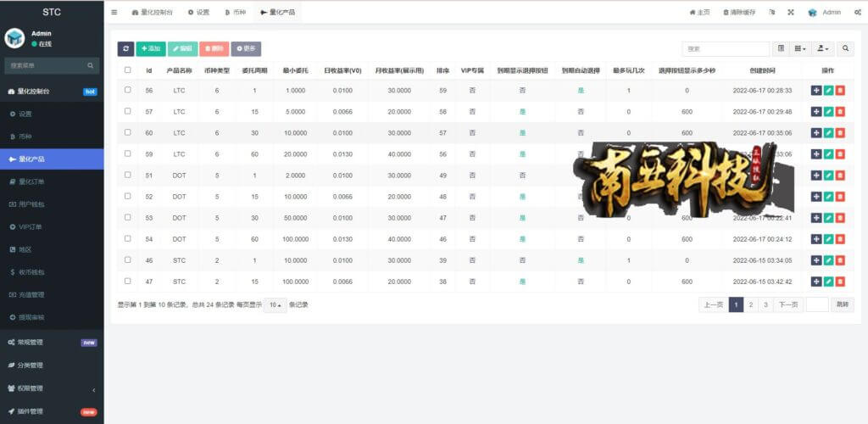
Task: Click the delete icon for row Id 46
Action: 840,260
